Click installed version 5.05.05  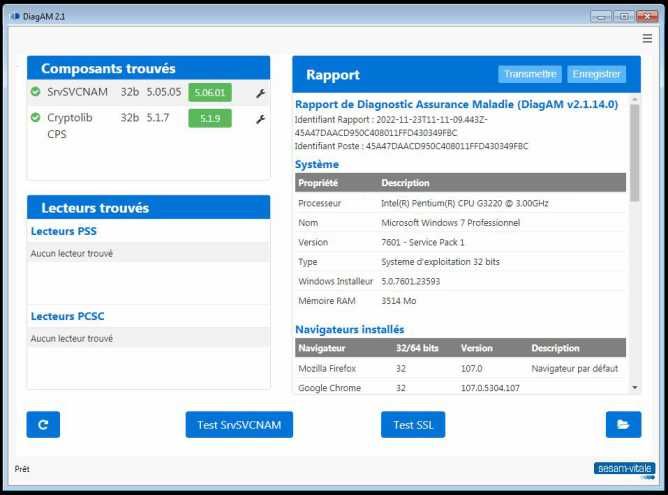[x=164, y=92]
